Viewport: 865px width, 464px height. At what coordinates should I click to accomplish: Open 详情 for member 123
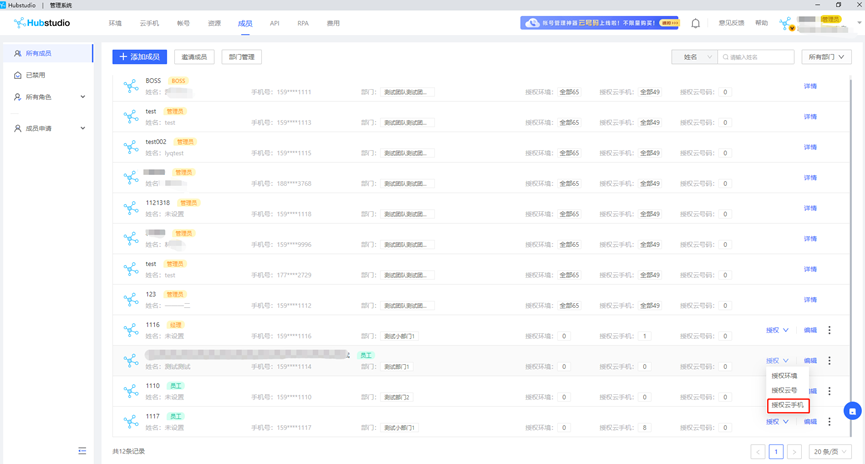[x=810, y=300]
